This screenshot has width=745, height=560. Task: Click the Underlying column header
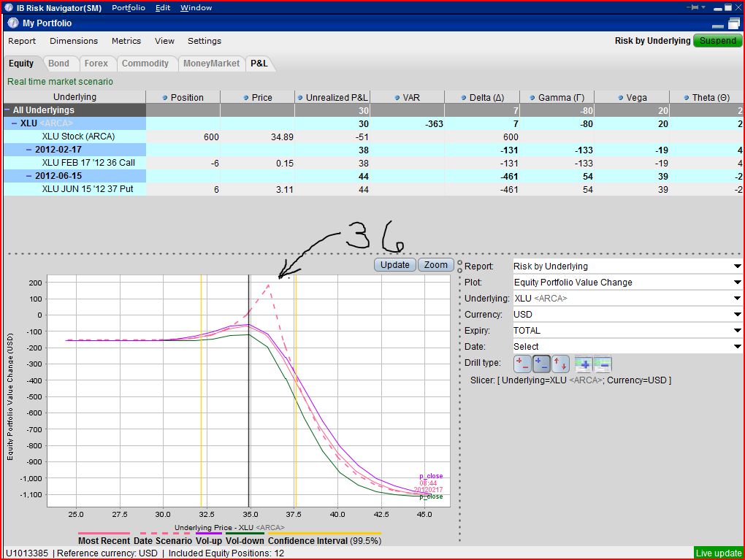pyautogui.click(x=74, y=97)
